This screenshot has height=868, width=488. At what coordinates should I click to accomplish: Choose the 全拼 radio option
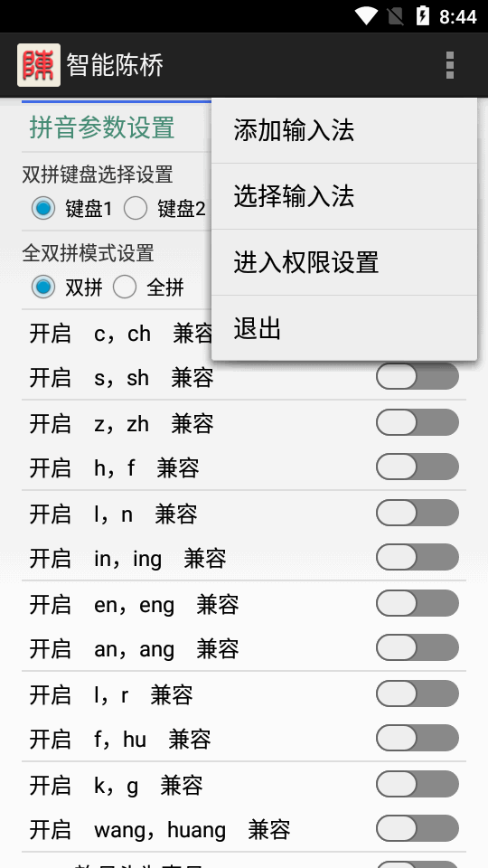point(125,287)
